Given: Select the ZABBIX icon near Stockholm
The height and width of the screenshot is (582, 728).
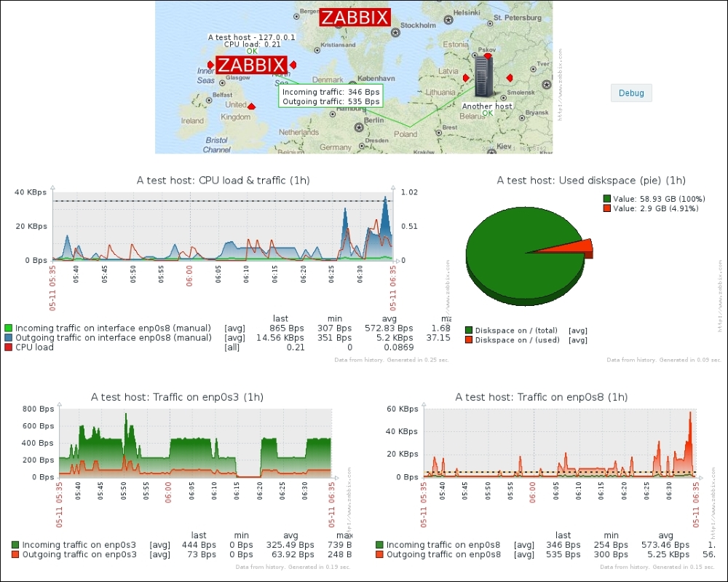Looking at the screenshot, I should [x=355, y=18].
